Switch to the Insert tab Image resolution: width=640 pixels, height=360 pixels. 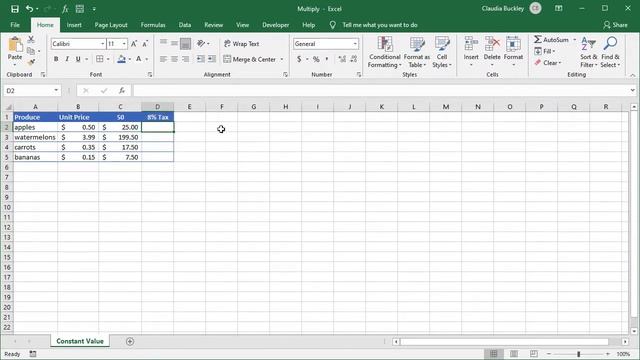point(74,25)
